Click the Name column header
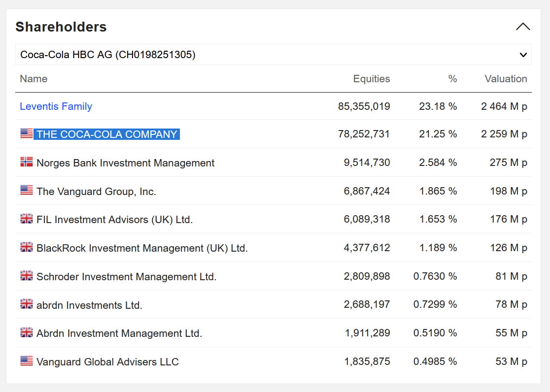 (34, 79)
